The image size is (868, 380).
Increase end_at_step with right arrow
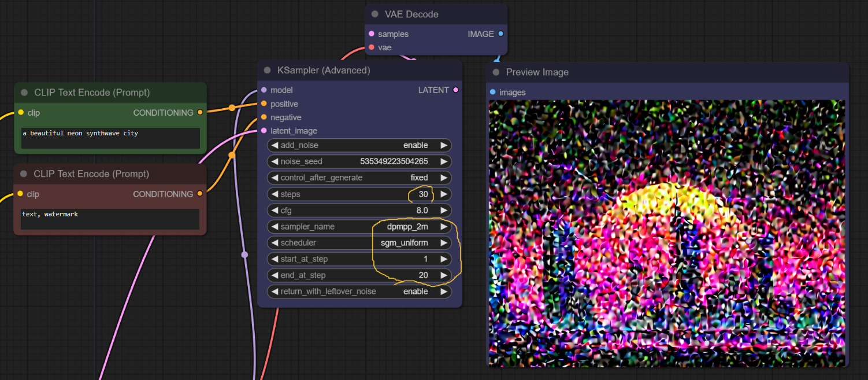(x=444, y=275)
